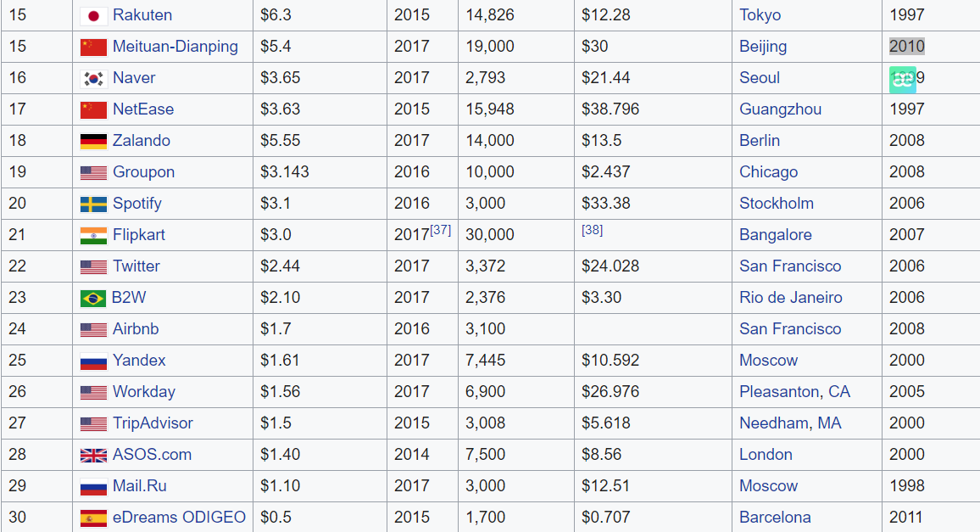Open the TripAdvisor article link
980x532 pixels.
click(x=153, y=423)
